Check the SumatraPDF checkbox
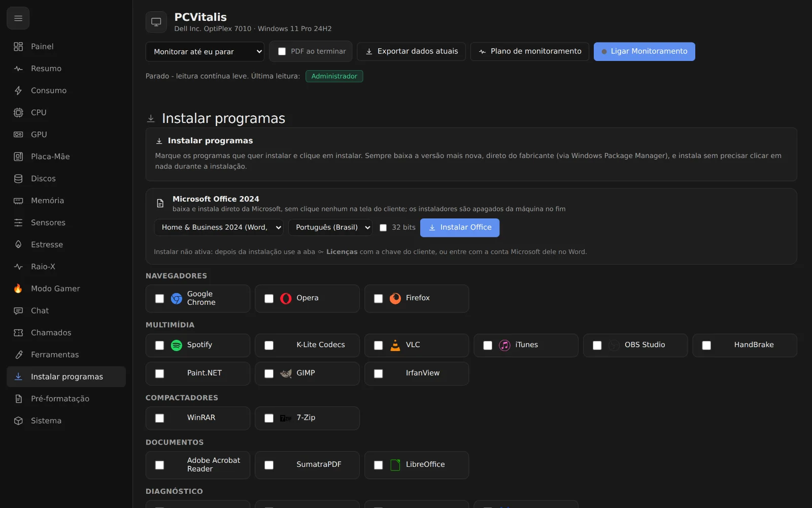 pyautogui.click(x=269, y=465)
